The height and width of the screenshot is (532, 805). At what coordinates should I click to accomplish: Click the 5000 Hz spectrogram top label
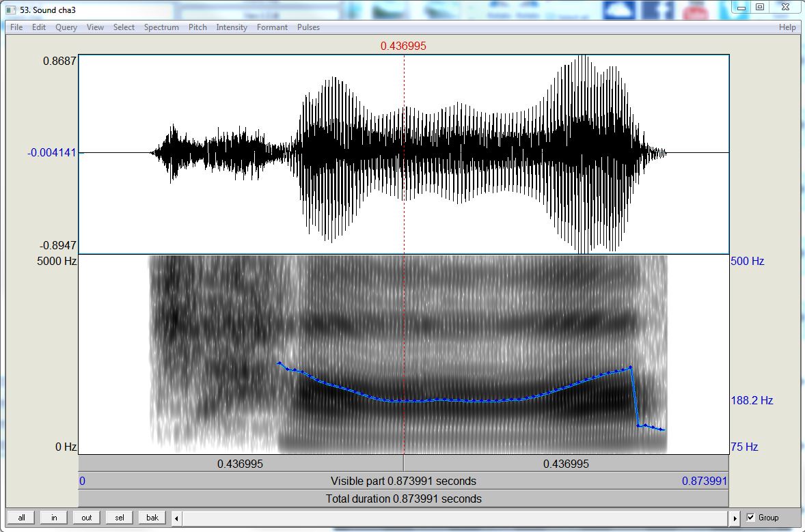(x=57, y=261)
